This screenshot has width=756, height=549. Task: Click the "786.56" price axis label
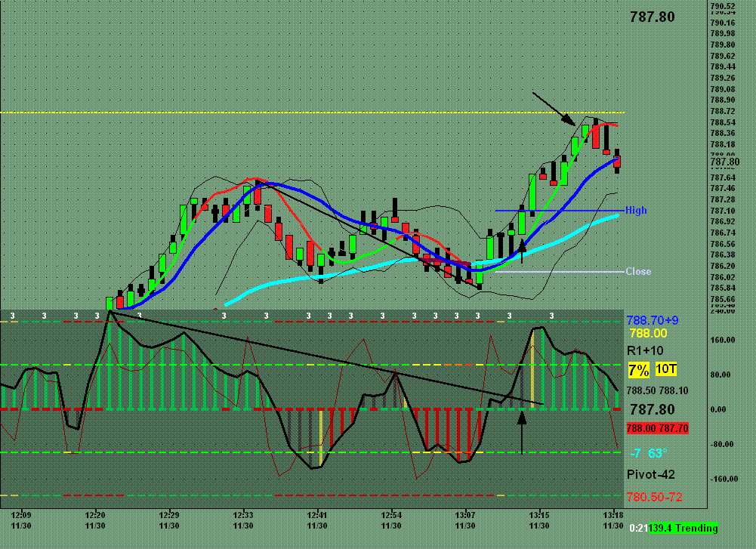[723, 243]
